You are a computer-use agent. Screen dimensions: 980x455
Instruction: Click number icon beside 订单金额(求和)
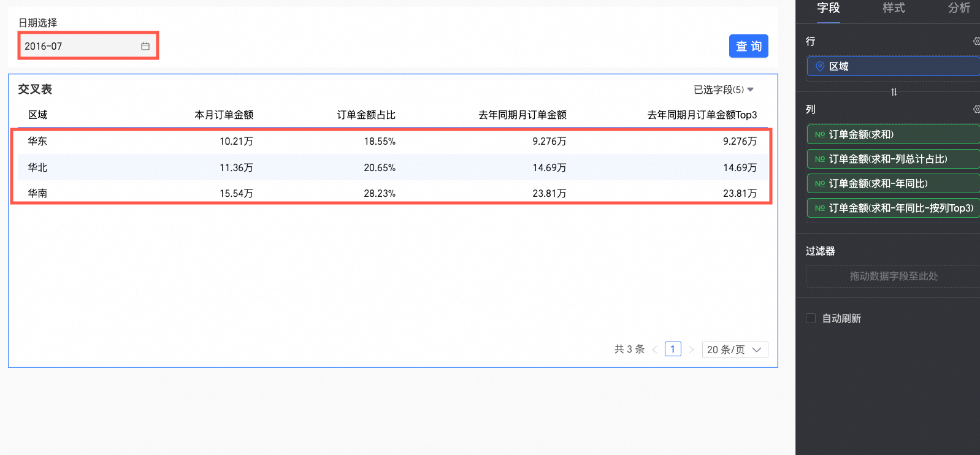(x=820, y=134)
